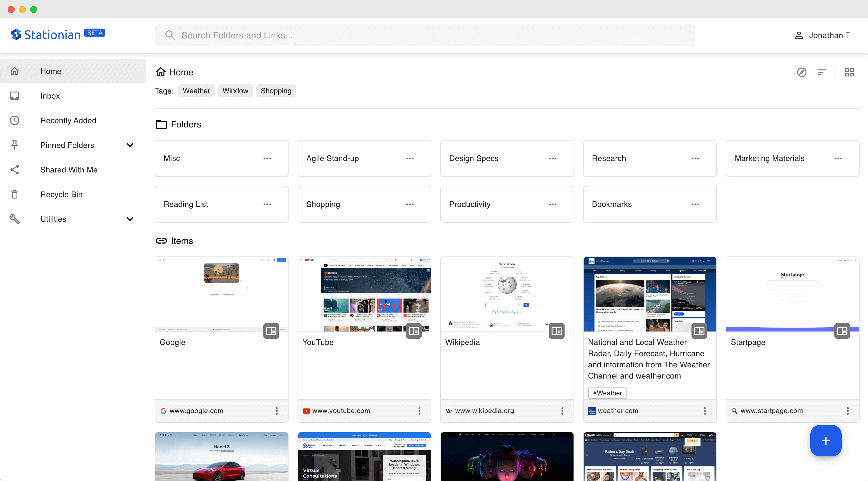Open vertical dots menu for www.youtube.com
Image resolution: width=868 pixels, height=481 pixels.
419,411
